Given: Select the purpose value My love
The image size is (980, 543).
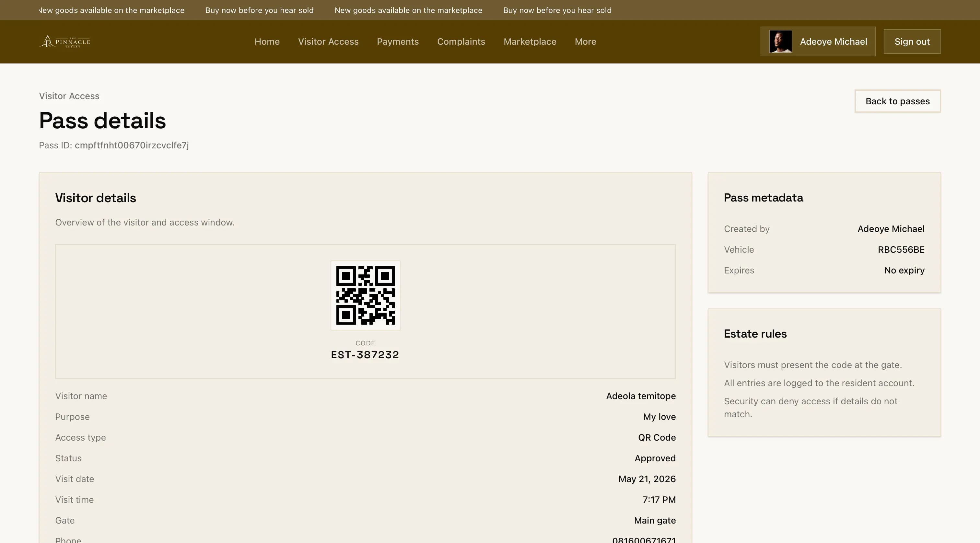Looking at the screenshot, I should click(659, 417).
